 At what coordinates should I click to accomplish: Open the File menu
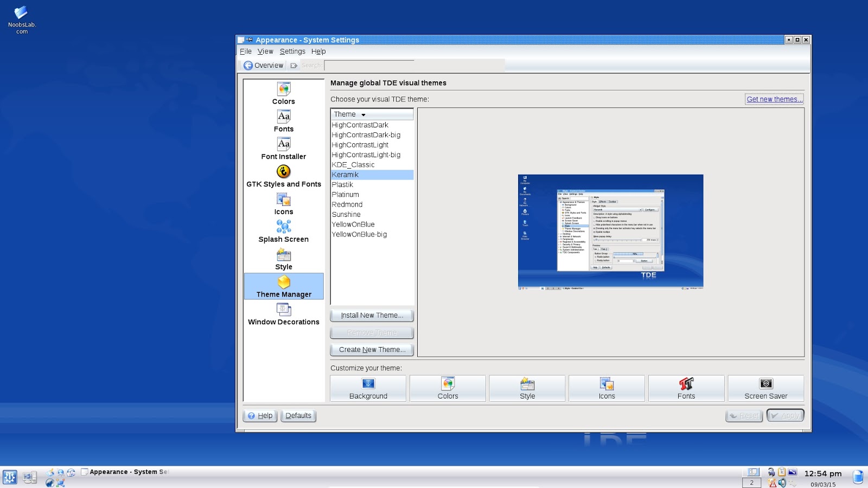coord(245,51)
